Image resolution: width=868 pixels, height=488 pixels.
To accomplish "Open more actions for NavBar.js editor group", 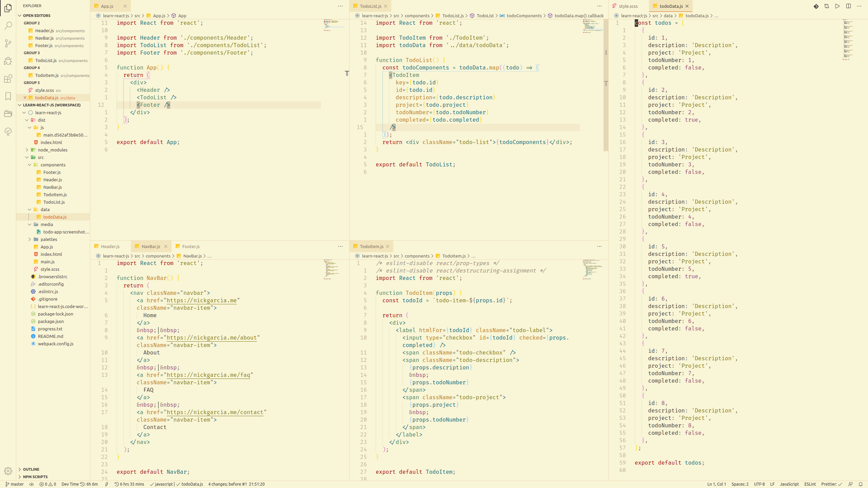I will tap(340, 246).
